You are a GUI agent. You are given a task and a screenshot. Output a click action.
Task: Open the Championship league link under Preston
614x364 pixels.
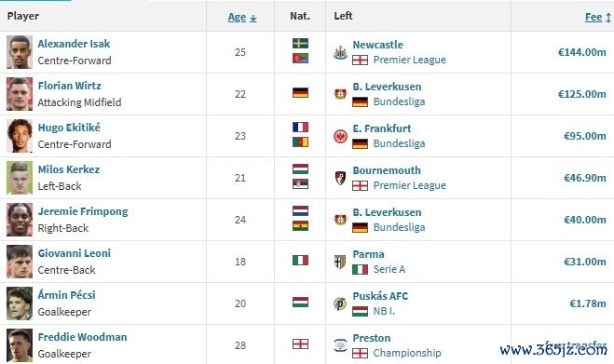407,353
